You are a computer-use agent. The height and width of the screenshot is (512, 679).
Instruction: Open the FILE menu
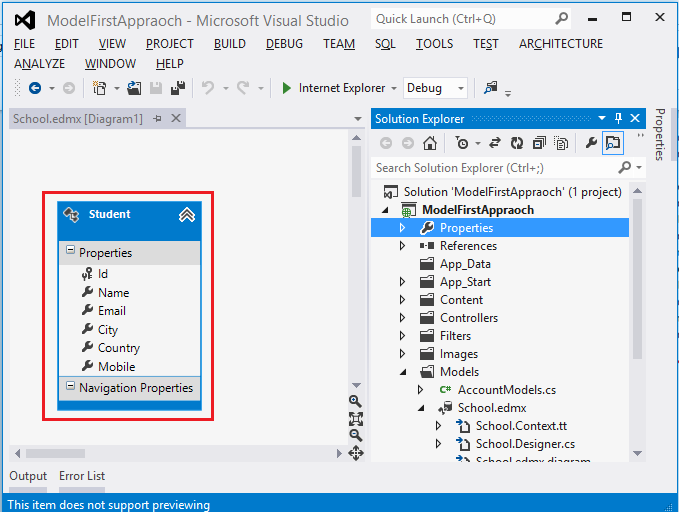pyautogui.click(x=25, y=44)
